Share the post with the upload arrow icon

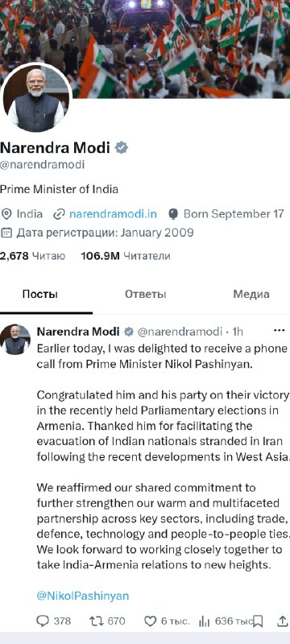(x=283, y=621)
